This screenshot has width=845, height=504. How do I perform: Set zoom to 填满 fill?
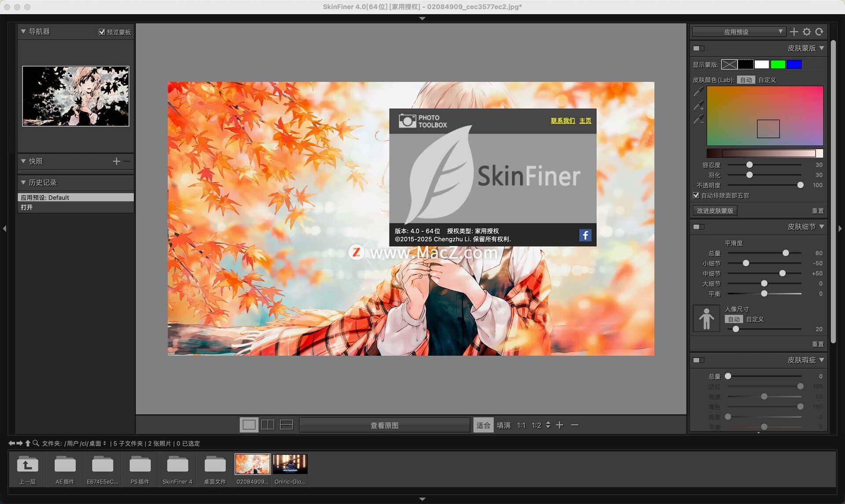503,425
